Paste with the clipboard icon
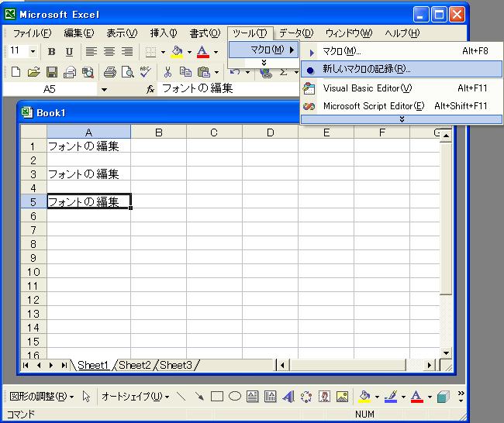Screen dimensions: 504x423 [x=203, y=72]
